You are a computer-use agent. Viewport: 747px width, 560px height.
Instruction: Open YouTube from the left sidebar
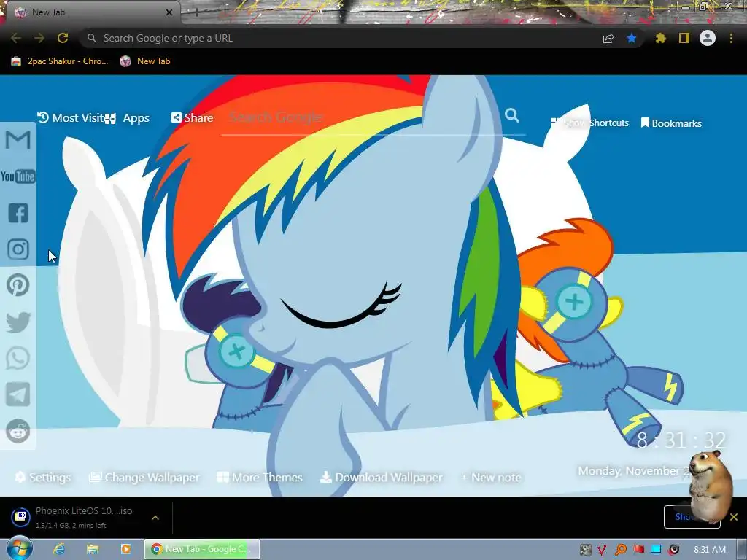click(18, 176)
